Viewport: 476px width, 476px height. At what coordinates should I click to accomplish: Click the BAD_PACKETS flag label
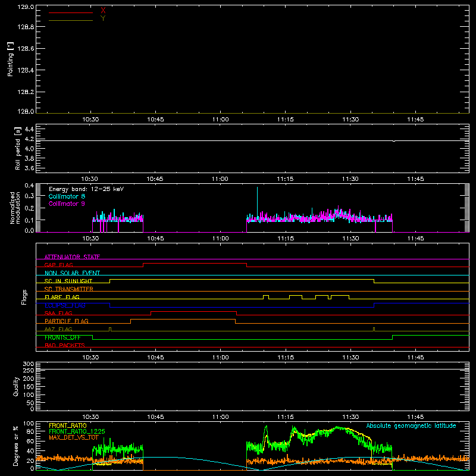65,345
